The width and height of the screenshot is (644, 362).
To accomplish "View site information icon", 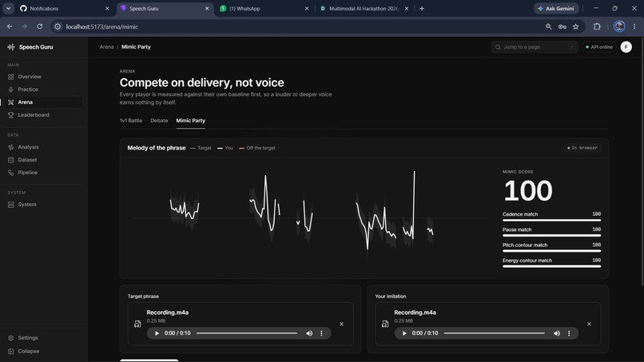I will 58,26.
